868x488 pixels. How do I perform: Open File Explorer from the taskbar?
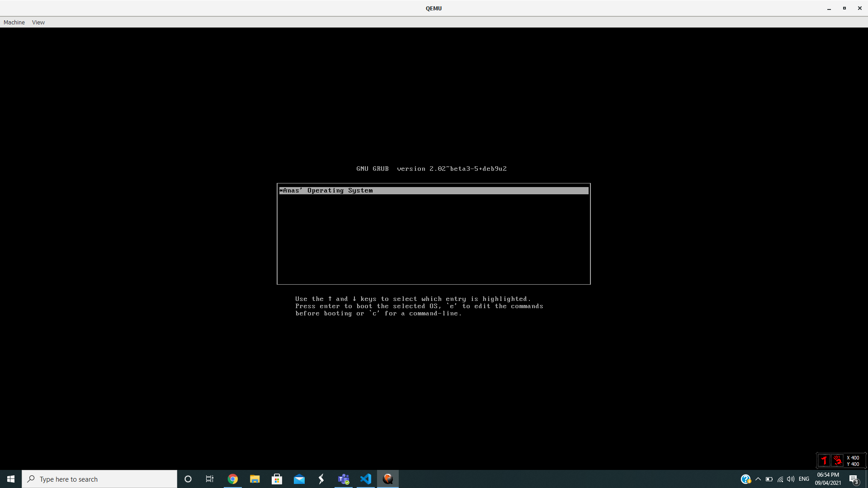point(255,479)
